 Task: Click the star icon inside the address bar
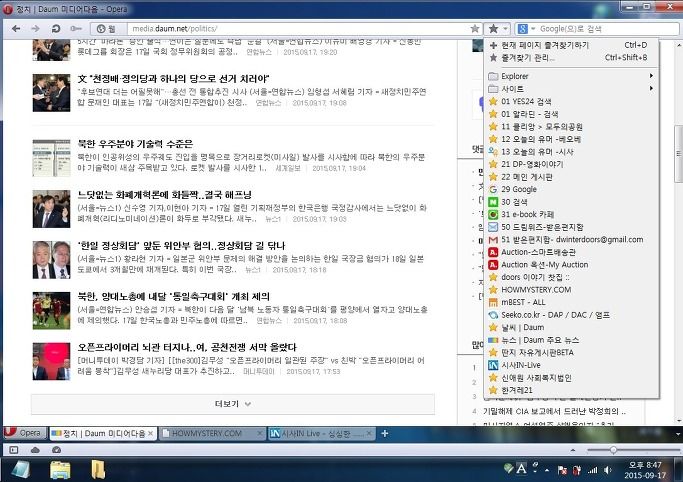click(x=475, y=29)
